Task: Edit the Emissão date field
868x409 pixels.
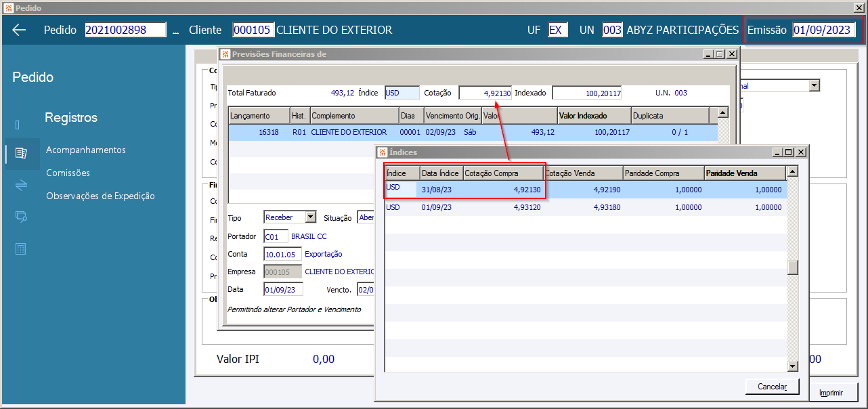Action: pyautogui.click(x=824, y=30)
